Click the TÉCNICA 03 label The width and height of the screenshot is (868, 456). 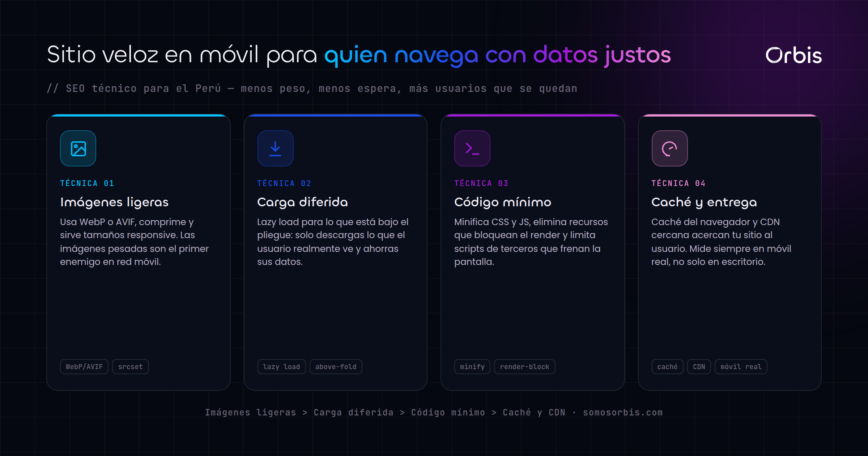point(481,183)
